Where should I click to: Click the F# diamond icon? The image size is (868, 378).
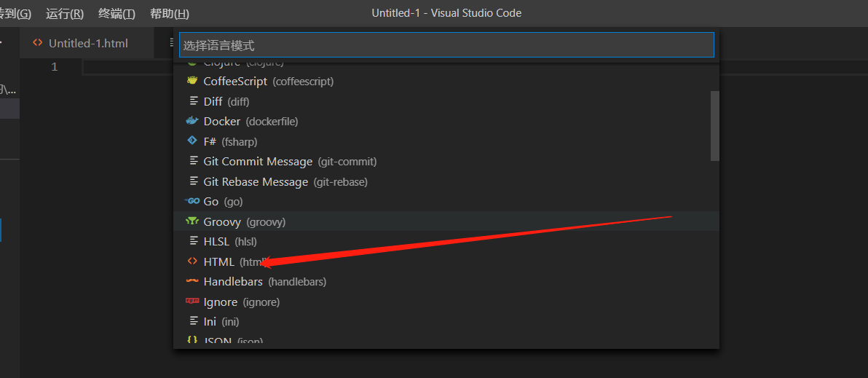click(192, 141)
